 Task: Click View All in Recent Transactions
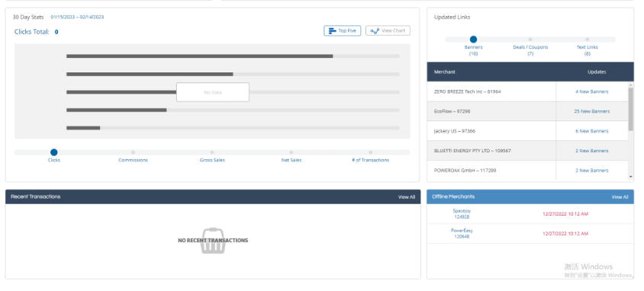[x=407, y=197]
